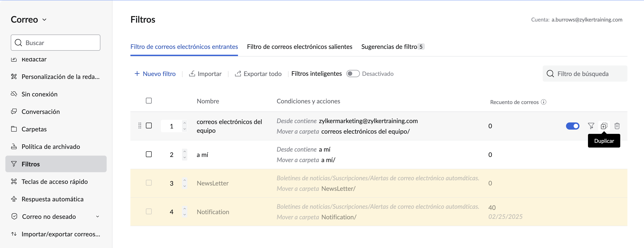The width and height of the screenshot is (644, 248).
Task: Click the Filtro de búsqueda field
Action: (585, 74)
